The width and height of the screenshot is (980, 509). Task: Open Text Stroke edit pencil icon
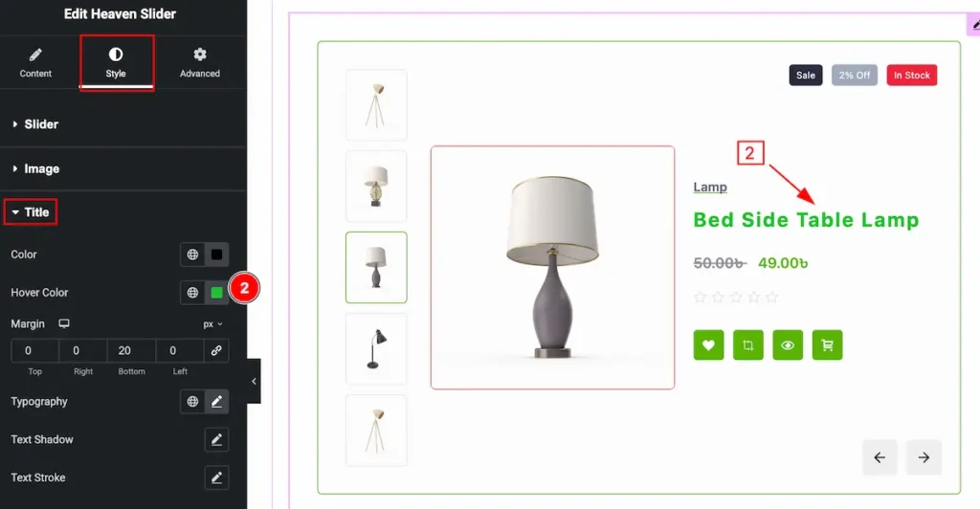point(216,477)
